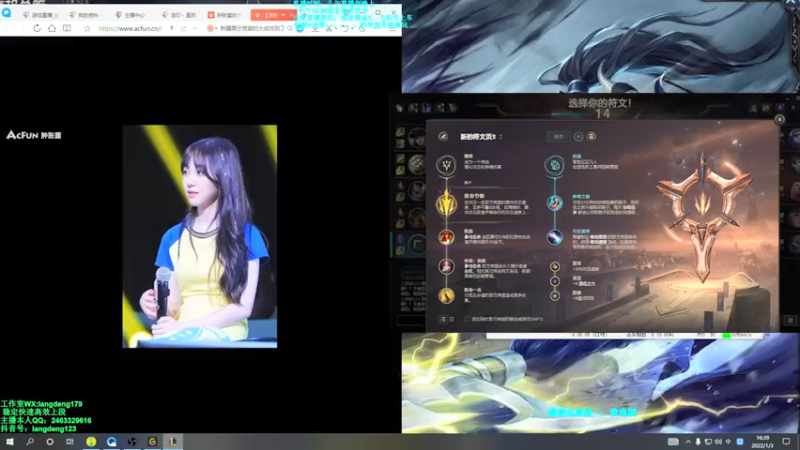800x450 pixels.
Task: Bookmark the page with the star icon
Action: coord(87,29)
